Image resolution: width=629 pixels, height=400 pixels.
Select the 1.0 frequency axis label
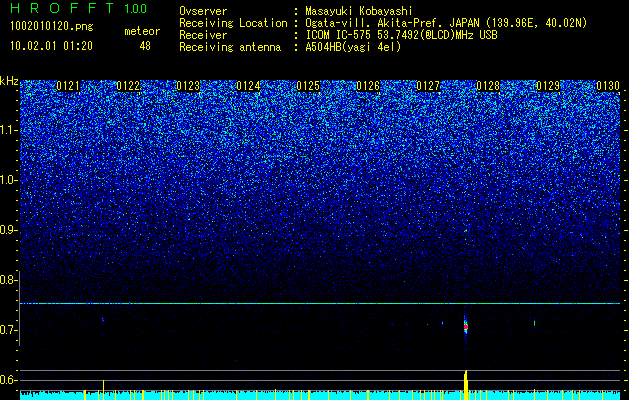8,180
